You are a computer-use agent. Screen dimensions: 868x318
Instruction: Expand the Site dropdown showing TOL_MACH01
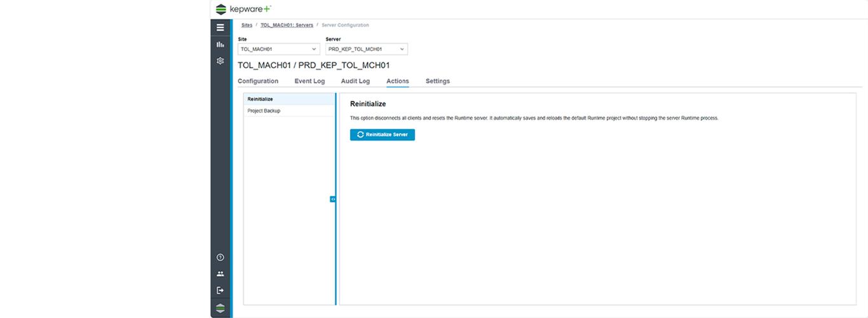[x=278, y=49]
